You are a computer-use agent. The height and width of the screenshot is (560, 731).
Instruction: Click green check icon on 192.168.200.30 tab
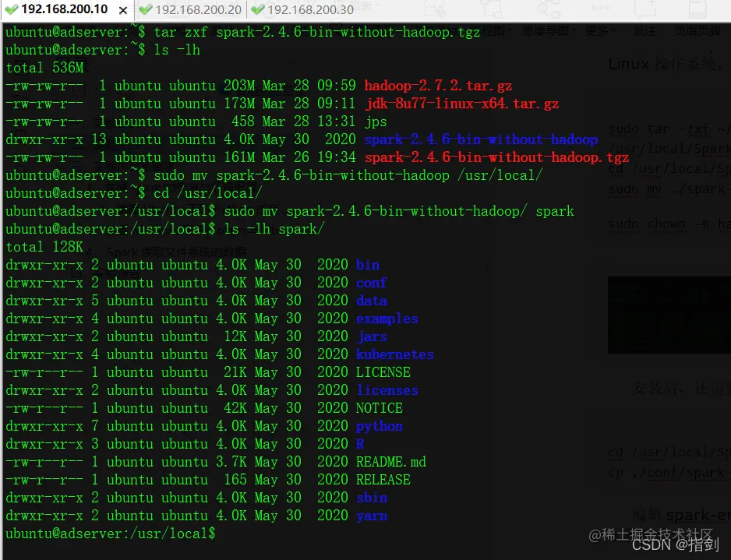[x=257, y=9]
